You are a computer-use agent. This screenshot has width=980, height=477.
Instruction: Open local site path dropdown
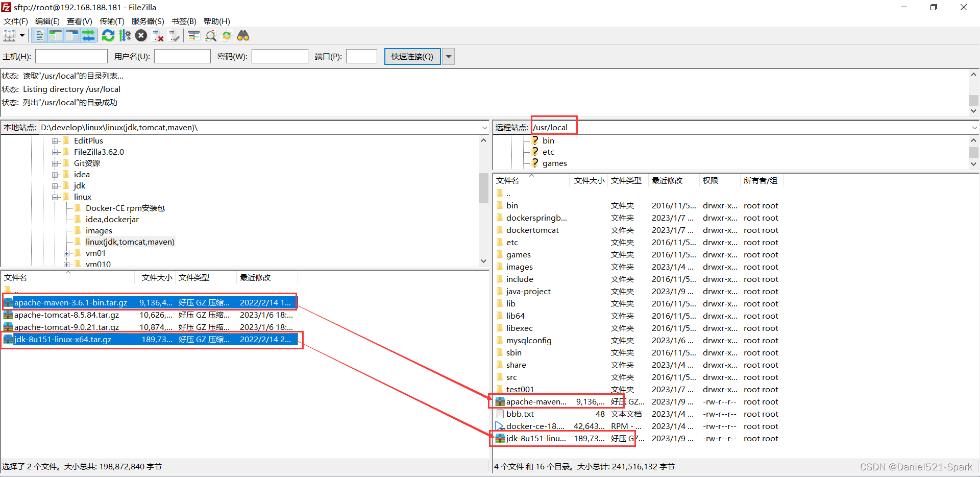pyautogui.click(x=484, y=128)
